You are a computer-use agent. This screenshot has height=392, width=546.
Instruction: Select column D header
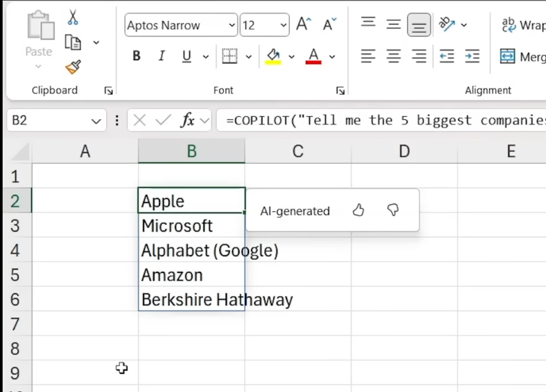coord(404,151)
